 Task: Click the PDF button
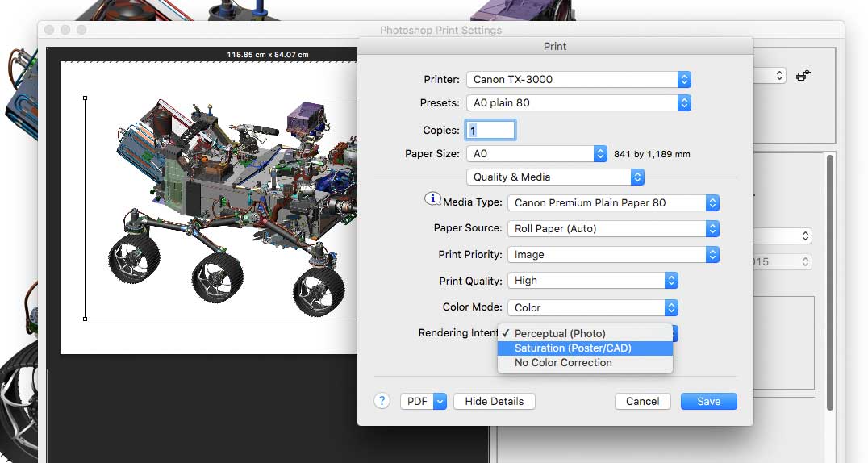pos(417,402)
